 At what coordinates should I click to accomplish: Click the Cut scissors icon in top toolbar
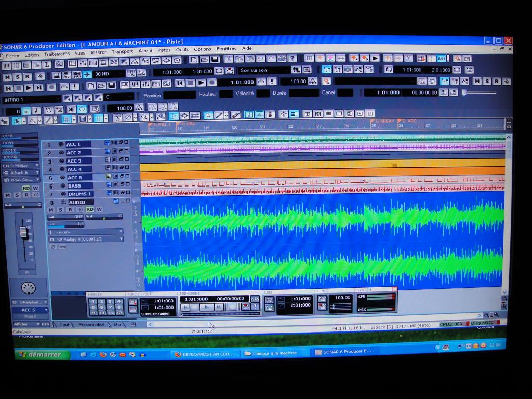pos(229,59)
